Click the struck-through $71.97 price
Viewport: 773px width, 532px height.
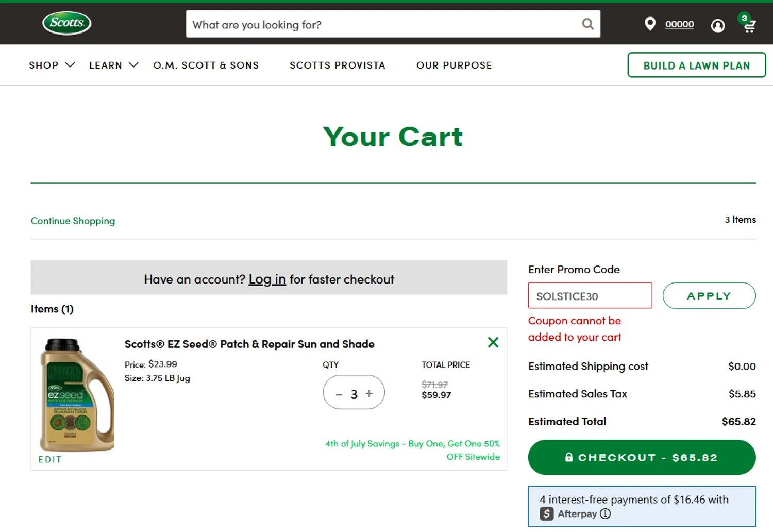pos(434,385)
